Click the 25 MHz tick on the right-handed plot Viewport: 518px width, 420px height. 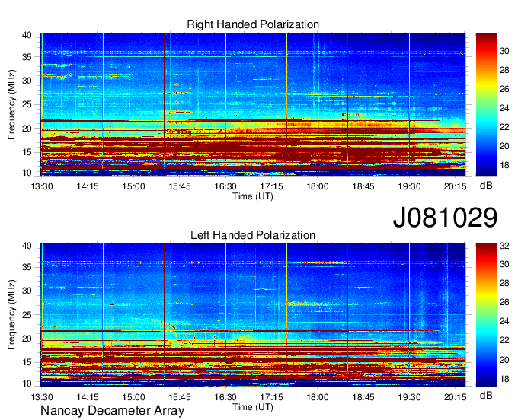27,104
